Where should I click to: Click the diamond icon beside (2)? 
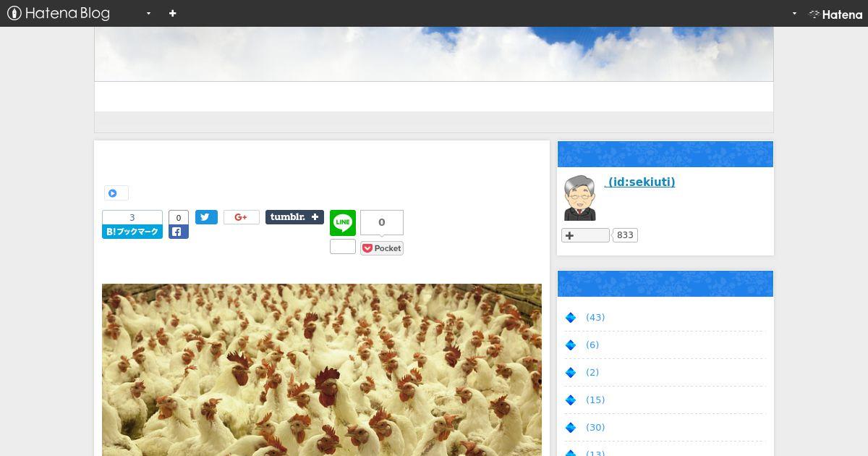[x=570, y=373]
